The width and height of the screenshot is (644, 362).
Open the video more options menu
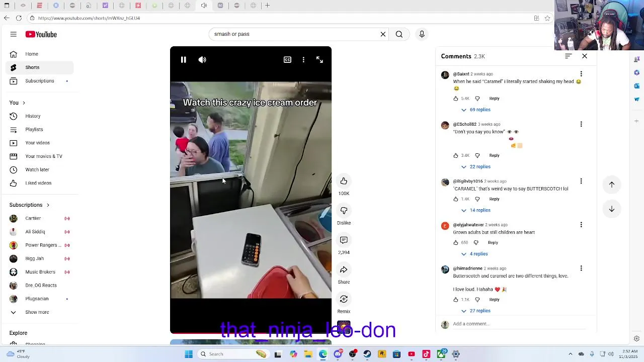click(303, 60)
